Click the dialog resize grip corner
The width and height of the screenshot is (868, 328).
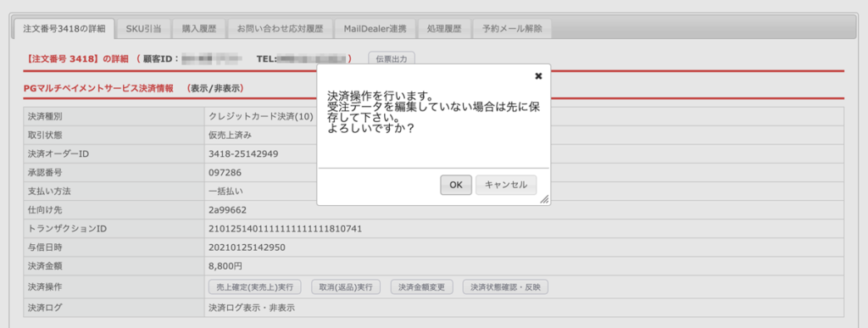pos(544,200)
